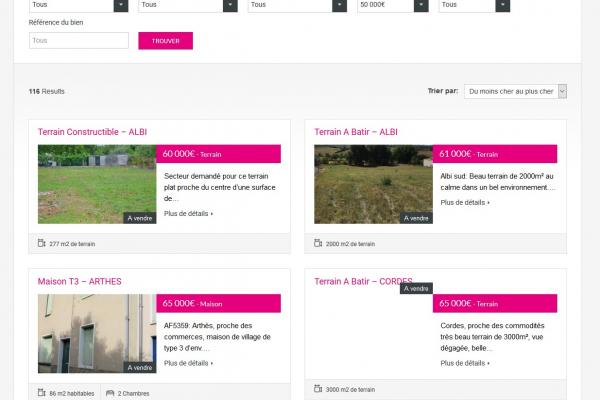Click 'Plus de détails' for the Arthès maison
The height and width of the screenshot is (400, 600).
pos(188,363)
